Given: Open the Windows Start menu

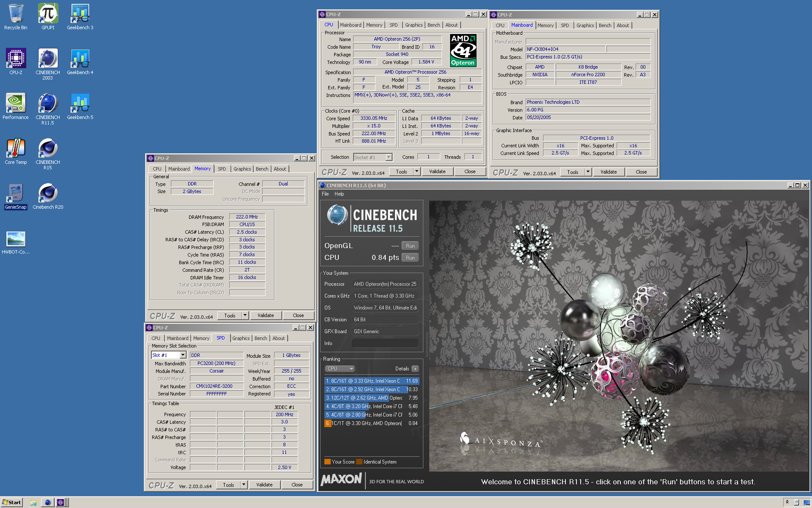Looking at the screenshot, I should (11, 502).
